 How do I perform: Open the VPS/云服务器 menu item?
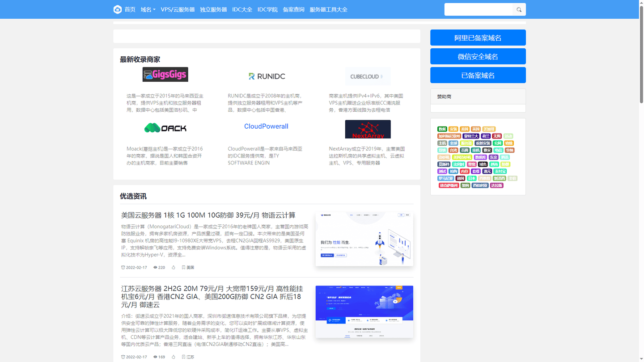[178, 9]
